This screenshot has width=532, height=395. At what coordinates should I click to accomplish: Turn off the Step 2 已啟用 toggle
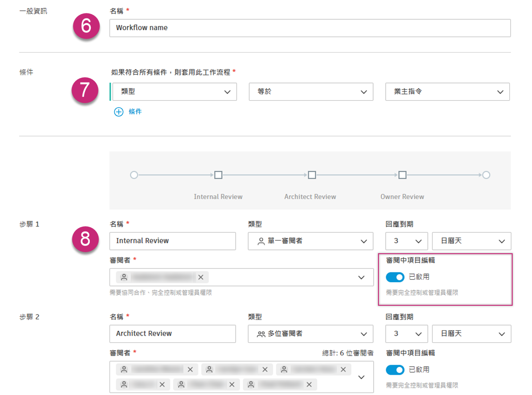click(395, 369)
